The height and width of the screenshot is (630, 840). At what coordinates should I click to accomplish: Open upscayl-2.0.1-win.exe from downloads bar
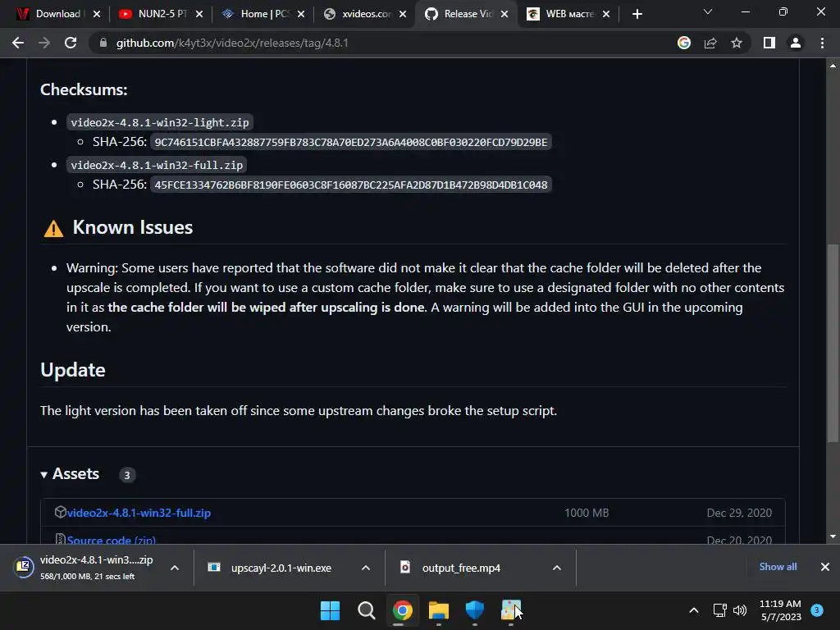click(x=273, y=568)
